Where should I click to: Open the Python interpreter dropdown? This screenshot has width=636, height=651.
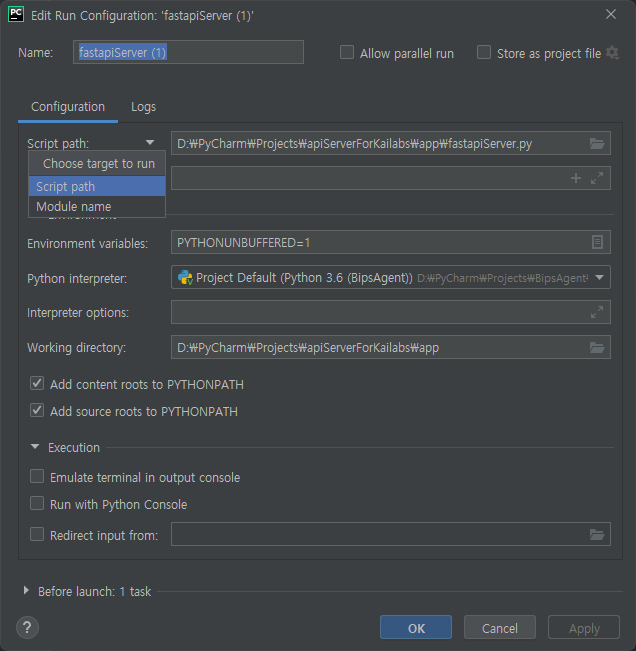coord(599,277)
